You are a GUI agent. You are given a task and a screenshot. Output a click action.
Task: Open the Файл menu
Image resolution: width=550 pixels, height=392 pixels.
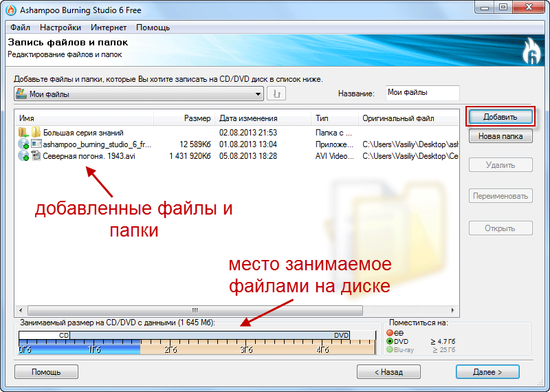[20, 28]
